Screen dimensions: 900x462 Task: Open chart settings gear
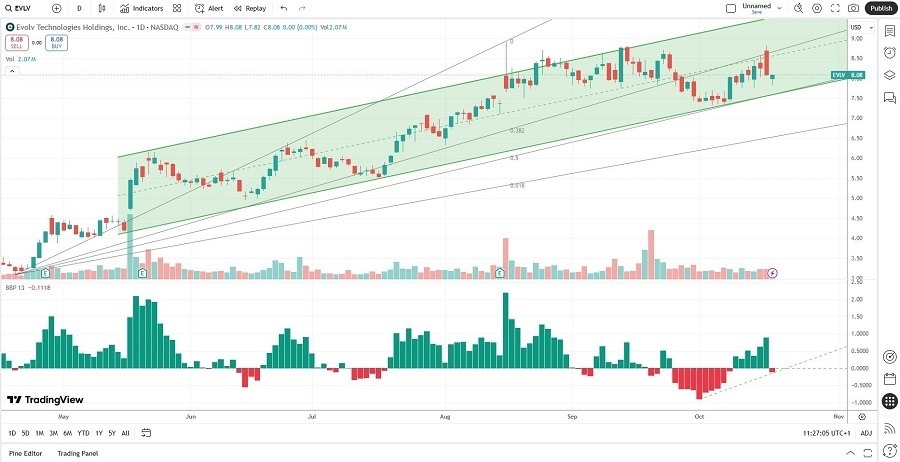(x=817, y=8)
